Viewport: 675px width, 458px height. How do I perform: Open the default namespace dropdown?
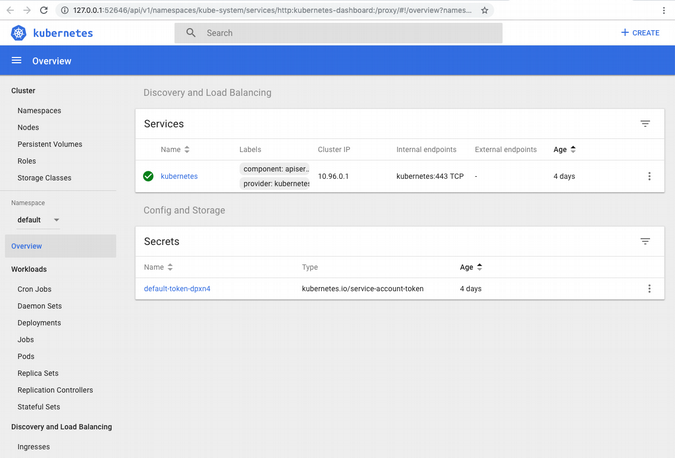click(x=38, y=220)
